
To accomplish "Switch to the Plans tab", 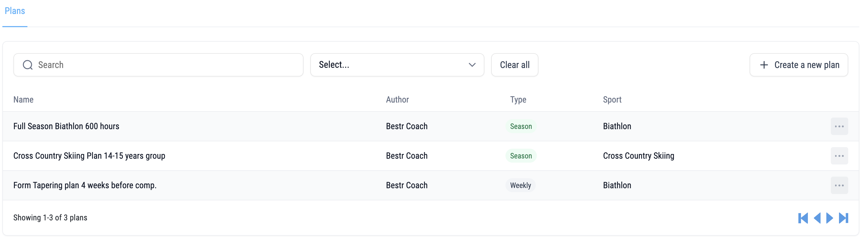I will (x=15, y=11).
